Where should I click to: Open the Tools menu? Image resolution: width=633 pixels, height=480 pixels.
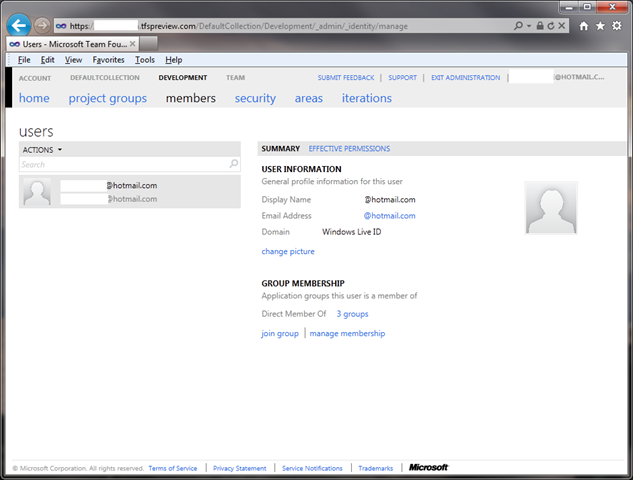click(145, 60)
